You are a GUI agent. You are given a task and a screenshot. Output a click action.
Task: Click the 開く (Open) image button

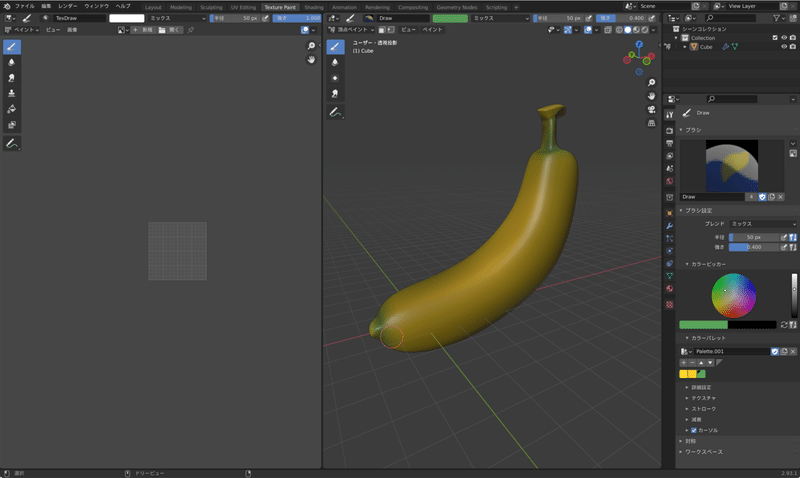coord(169,30)
